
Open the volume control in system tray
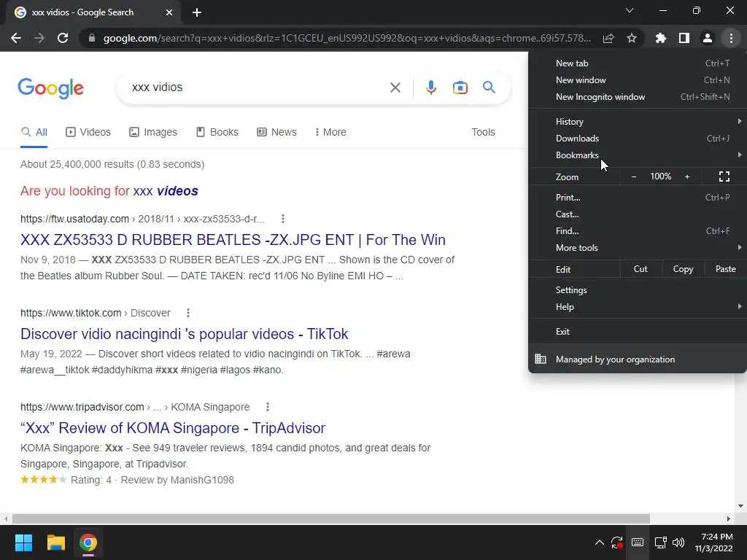tap(678, 542)
